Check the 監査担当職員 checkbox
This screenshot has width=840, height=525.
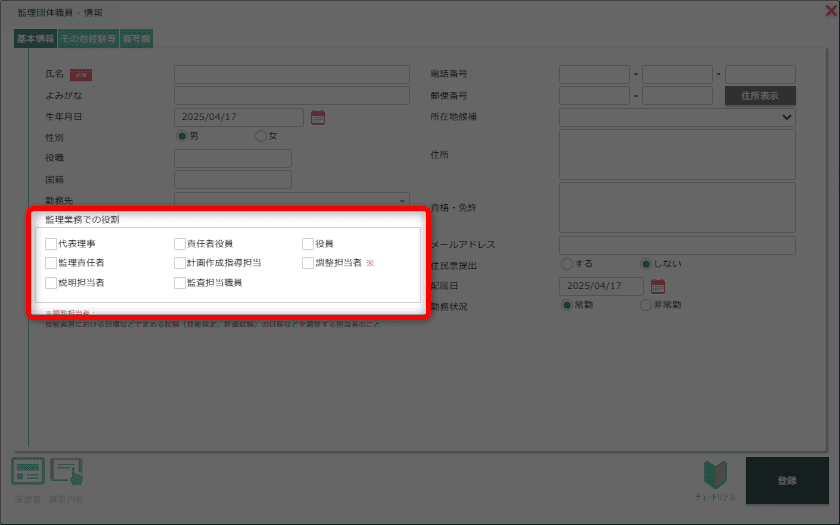(x=179, y=283)
